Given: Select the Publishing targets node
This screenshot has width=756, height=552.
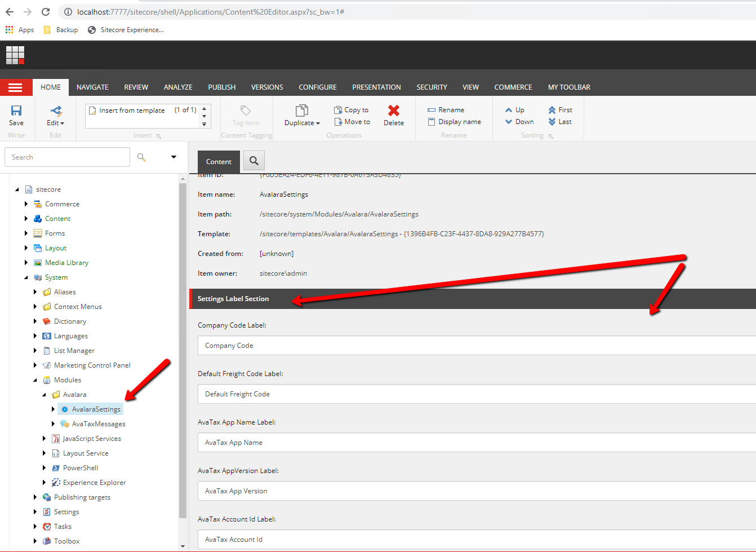Looking at the screenshot, I should (x=82, y=497).
